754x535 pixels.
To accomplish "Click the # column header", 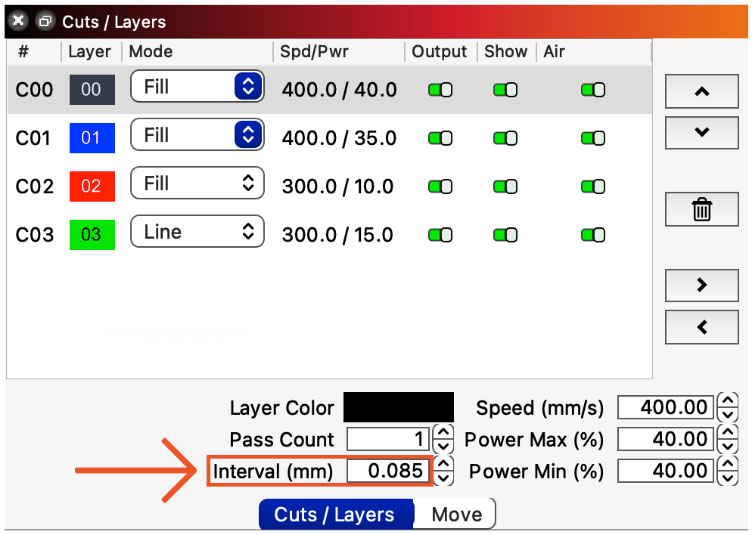I will 23,51.
